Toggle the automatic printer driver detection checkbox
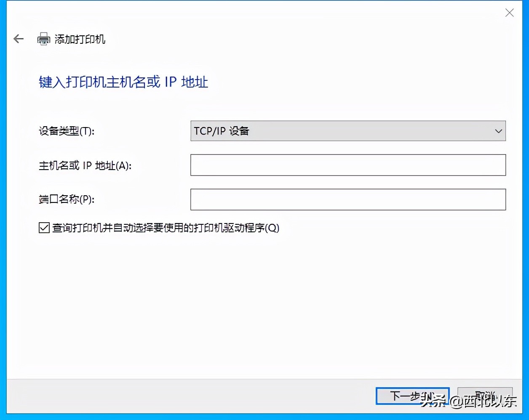Image resolution: width=529 pixels, height=420 pixels. coord(44,227)
